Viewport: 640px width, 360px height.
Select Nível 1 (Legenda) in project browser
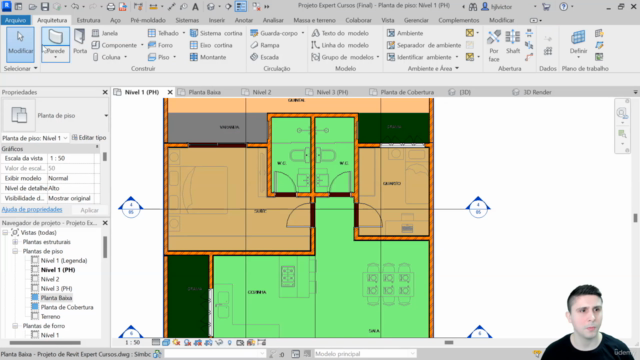point(64,260)
